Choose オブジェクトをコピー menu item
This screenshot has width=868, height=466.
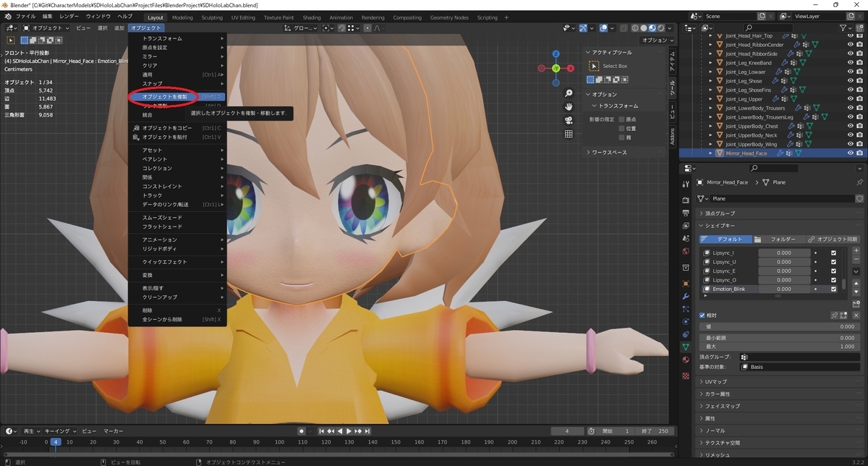tap(177, 128)
